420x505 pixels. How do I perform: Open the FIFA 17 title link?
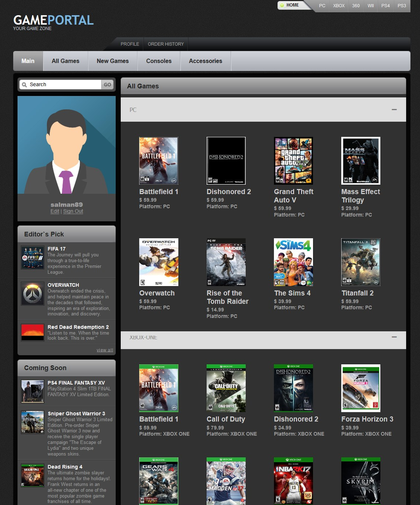(57, 249)
